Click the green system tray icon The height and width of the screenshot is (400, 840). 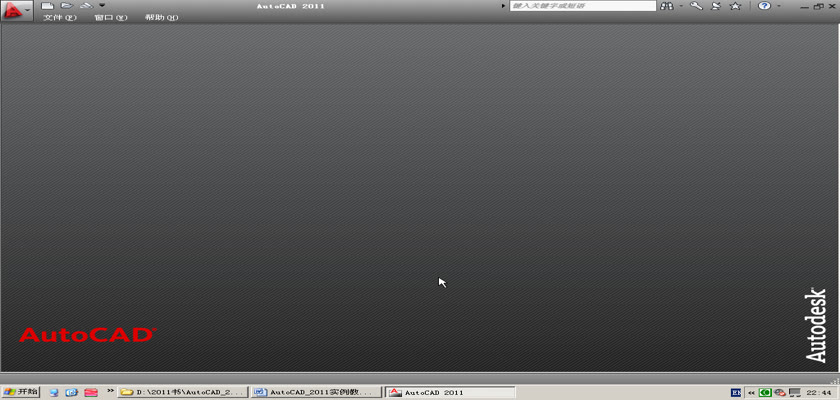(766, 393)
